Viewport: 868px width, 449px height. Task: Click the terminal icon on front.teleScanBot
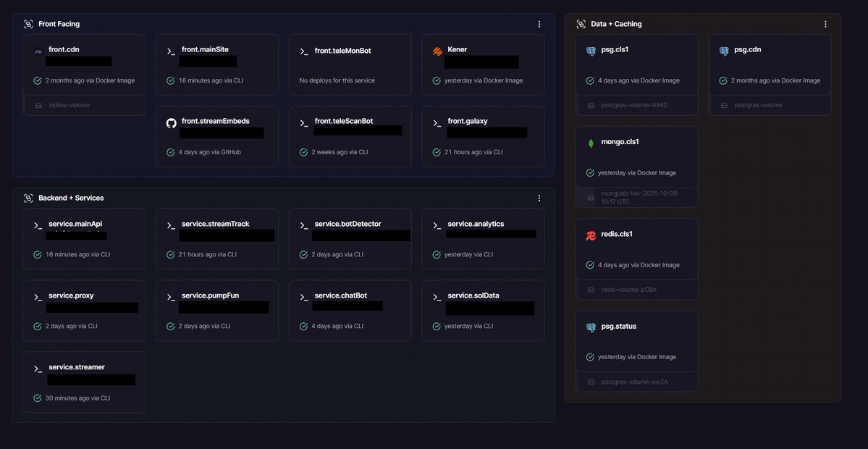304,122
